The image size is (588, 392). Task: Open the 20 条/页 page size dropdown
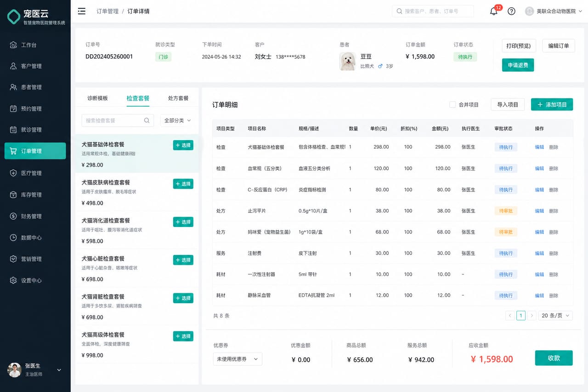pyautogui.click(x=555, y=316)
